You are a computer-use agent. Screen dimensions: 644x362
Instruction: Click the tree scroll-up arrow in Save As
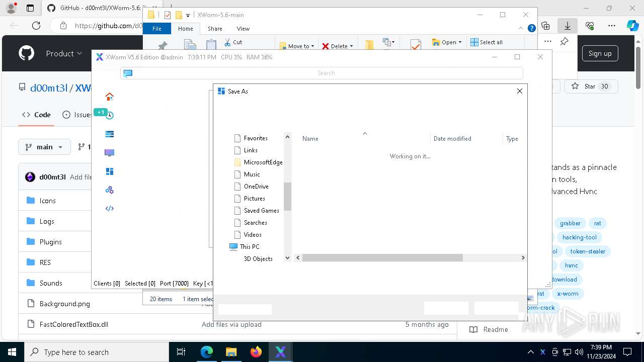288,137
